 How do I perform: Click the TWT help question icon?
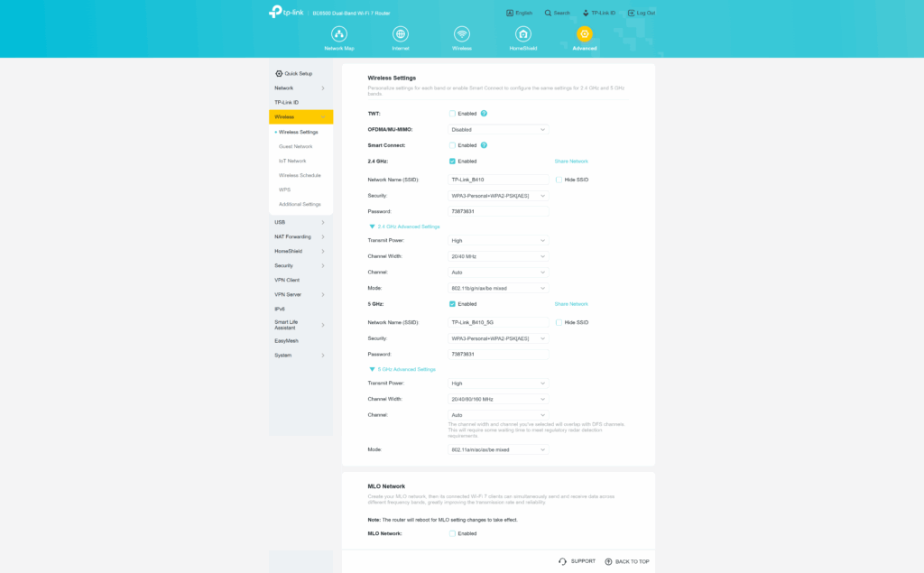click(x=484, y=113)
